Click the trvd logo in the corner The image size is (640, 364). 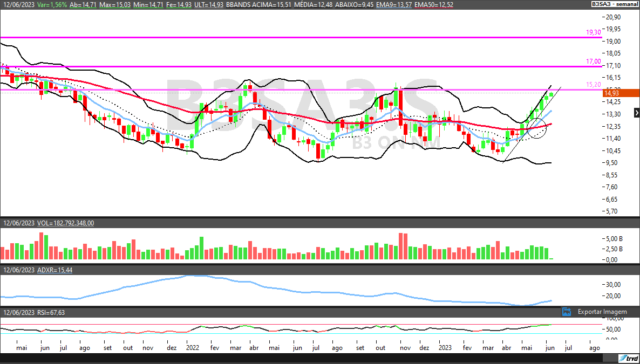[628, 359]
